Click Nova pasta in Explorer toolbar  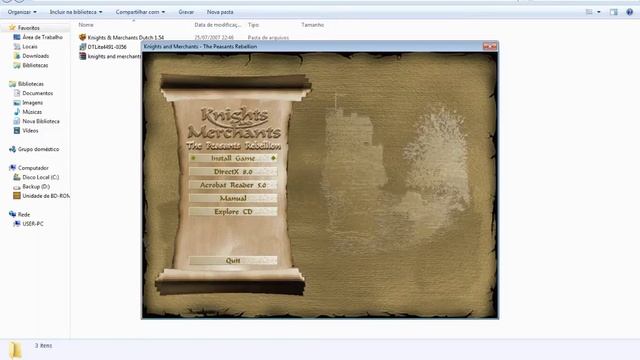point(220,12)
